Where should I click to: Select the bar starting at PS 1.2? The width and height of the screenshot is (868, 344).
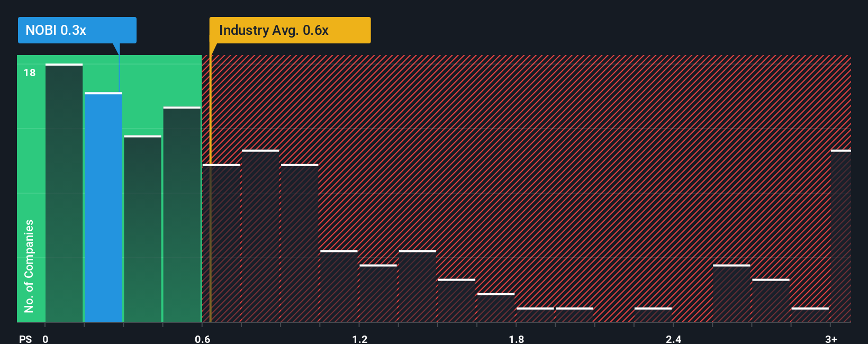tap(378, 293)
